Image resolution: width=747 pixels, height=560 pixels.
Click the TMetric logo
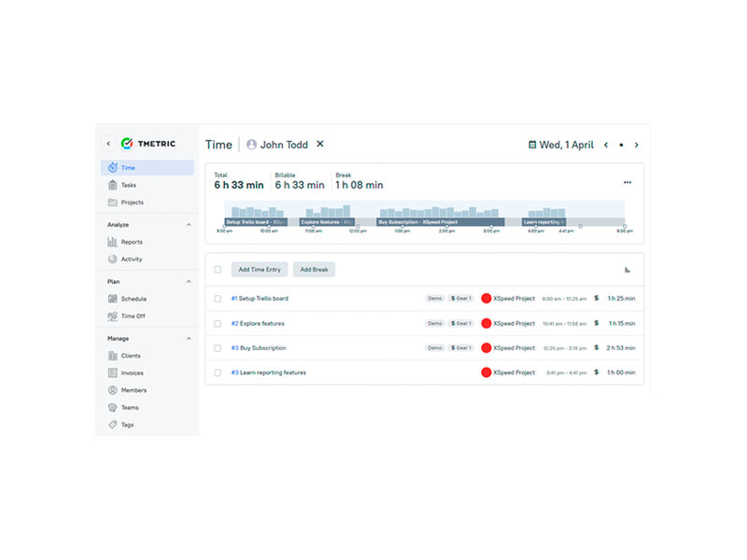coord(148,144)
